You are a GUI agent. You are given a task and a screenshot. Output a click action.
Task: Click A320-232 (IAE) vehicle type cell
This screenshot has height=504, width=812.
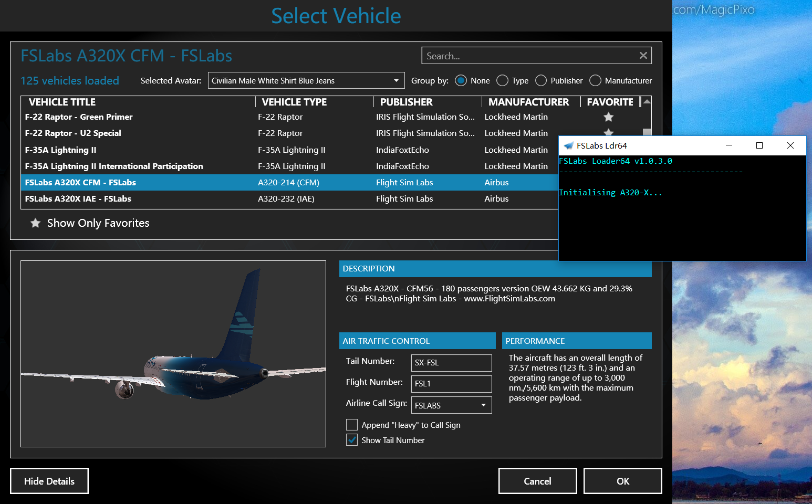coord(286,198)
